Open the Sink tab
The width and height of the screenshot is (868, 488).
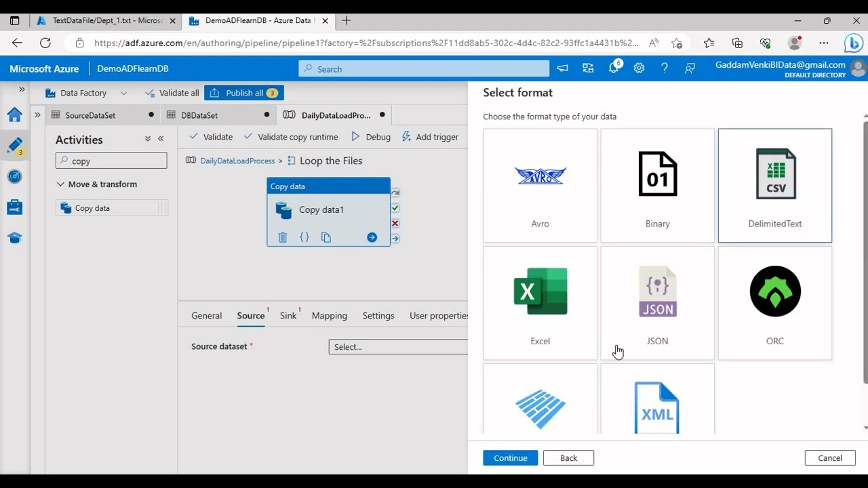click(288, 316)
